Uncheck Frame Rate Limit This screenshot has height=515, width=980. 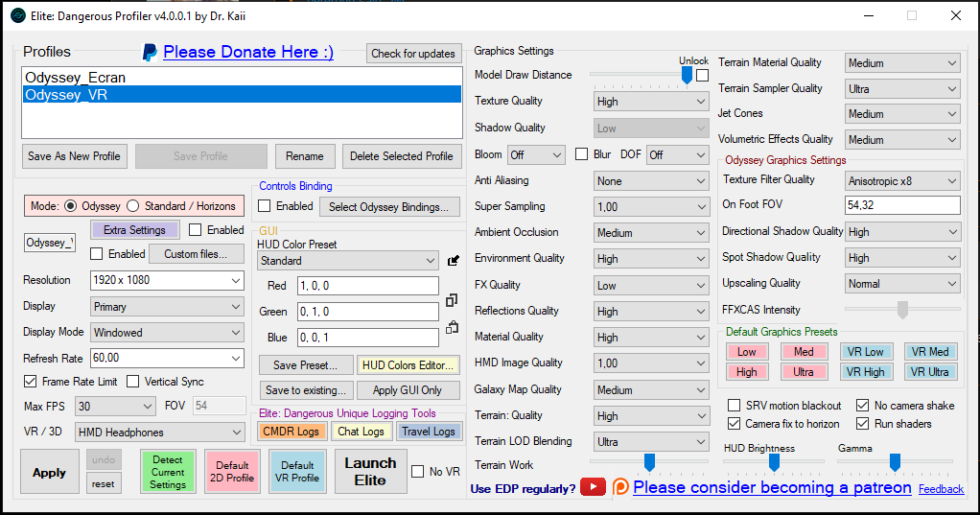(x=30, y=382)
